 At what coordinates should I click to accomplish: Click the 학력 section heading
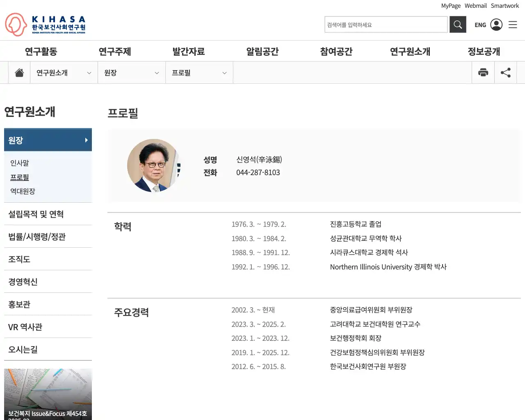(123, 227)
